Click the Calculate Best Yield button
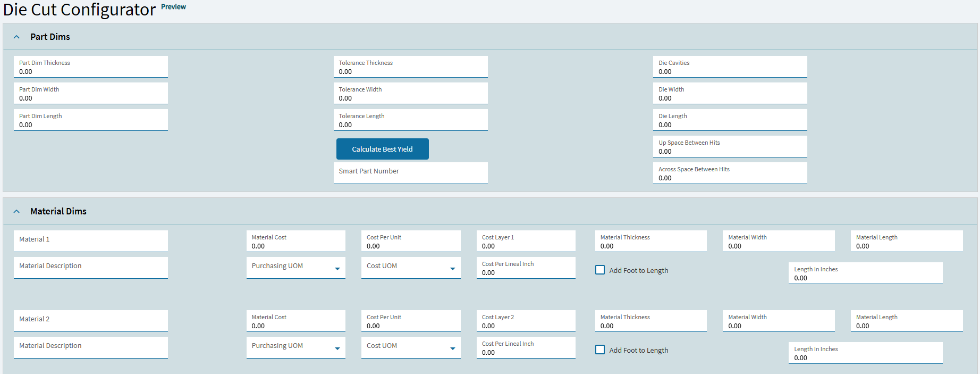980x374 pixels. pos(382,149)
